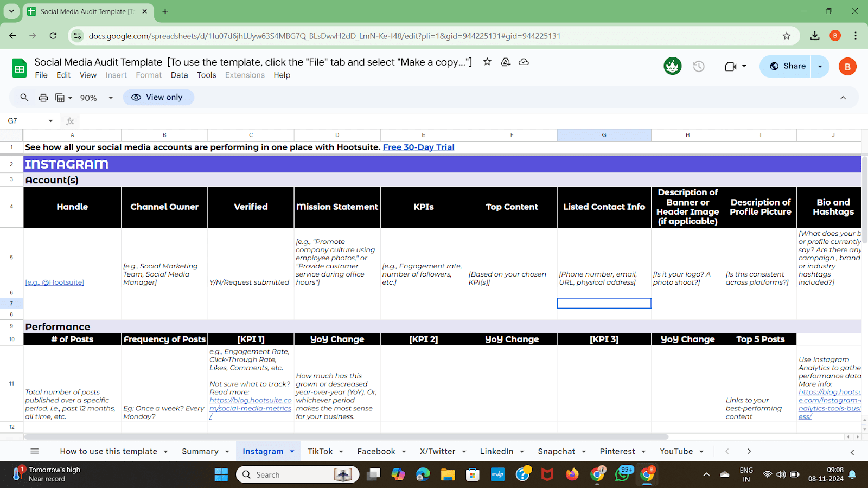
Task: Click the Free 30-Day Trial link
Action: [418, 147]
